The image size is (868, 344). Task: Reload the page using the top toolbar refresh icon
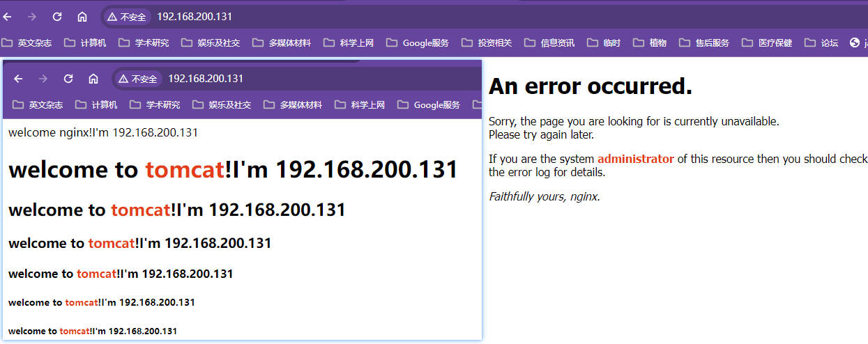click(57, 17)
